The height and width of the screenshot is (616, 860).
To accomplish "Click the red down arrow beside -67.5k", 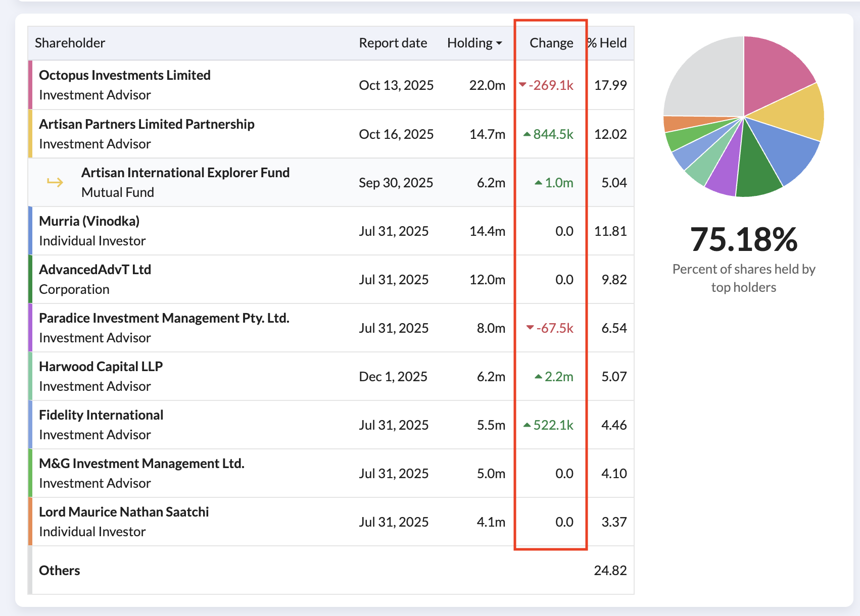I will tap(530, 327).
